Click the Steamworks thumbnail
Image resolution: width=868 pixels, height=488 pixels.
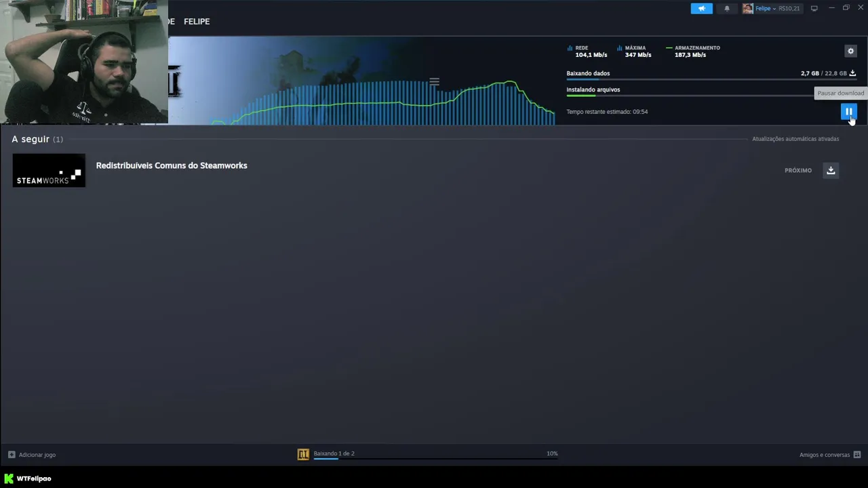pyautogui.click(x=49, y=170)
